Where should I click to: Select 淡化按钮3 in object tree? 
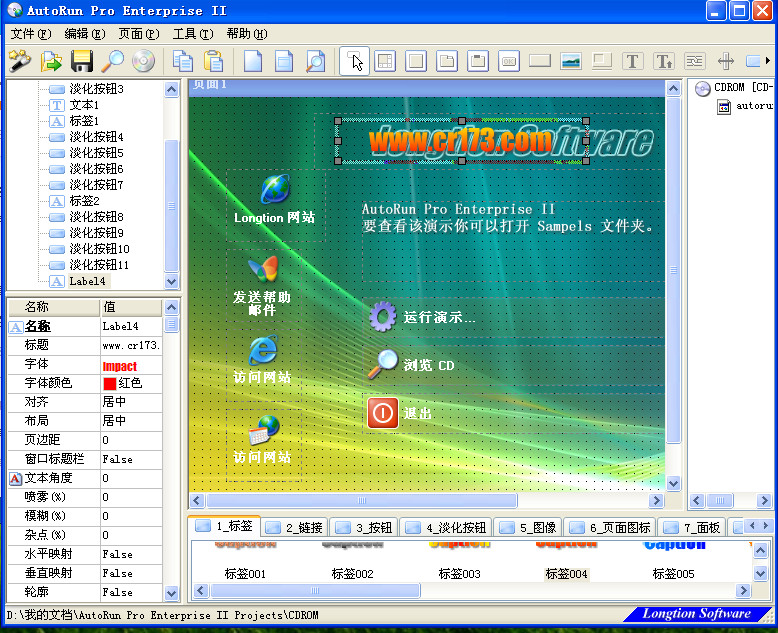(x=96, y=89)
